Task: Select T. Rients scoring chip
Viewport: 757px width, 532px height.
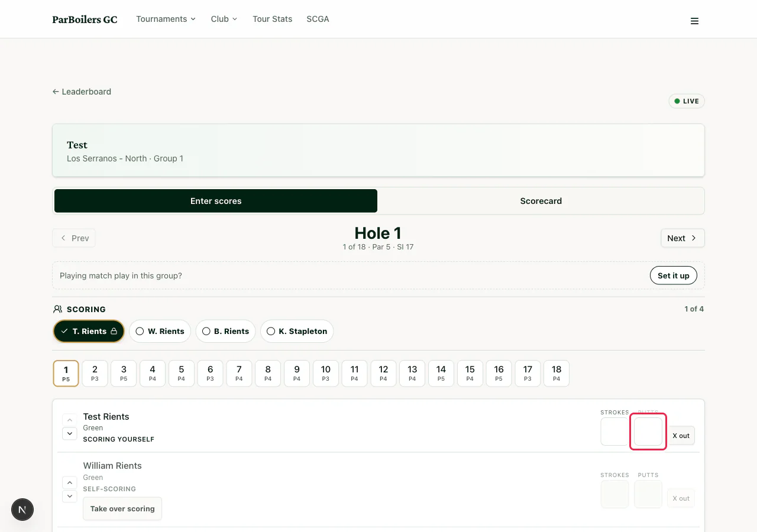Action: pyautogui.click(x=89, y=331)
